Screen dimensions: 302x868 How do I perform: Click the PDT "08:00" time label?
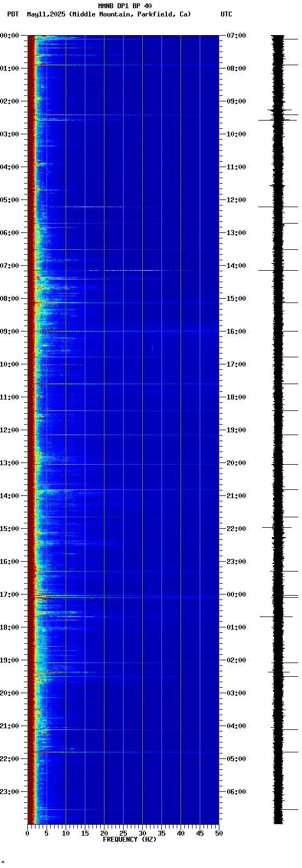coord(9,299)
